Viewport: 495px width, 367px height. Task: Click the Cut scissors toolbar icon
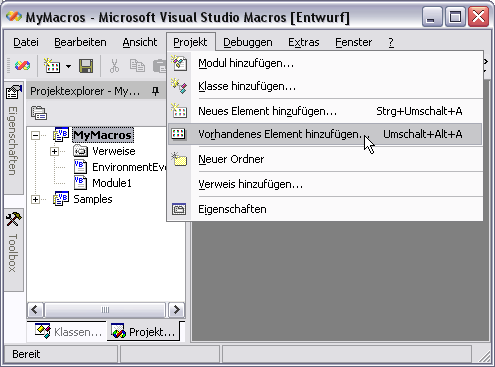click(x=114, y=66)
